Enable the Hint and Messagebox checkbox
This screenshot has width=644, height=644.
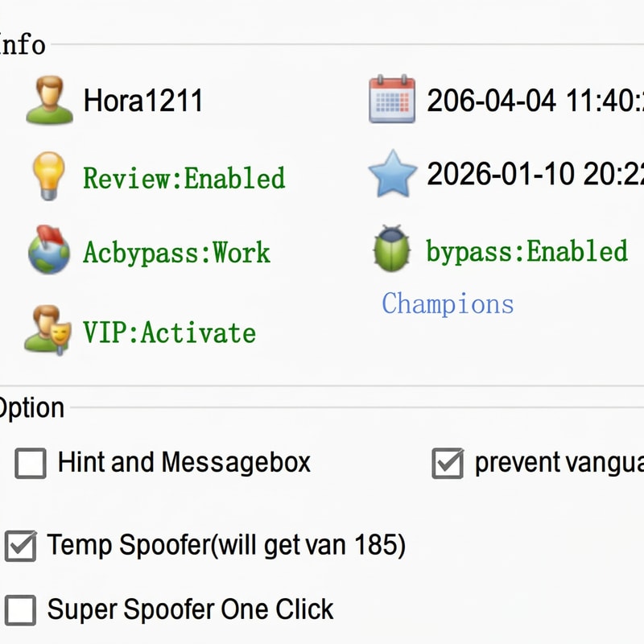tap(31, 464)
